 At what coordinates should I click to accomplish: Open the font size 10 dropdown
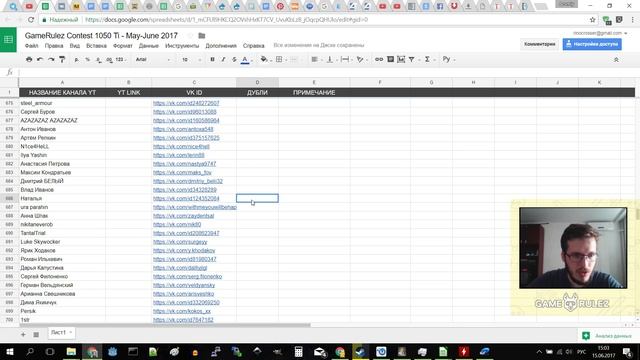point(191,60)
